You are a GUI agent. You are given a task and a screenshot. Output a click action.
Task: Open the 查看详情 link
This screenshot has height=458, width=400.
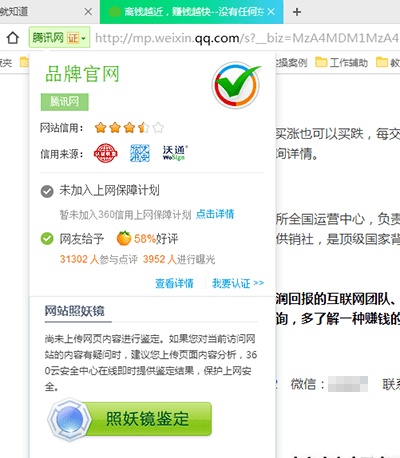point(174,283)
